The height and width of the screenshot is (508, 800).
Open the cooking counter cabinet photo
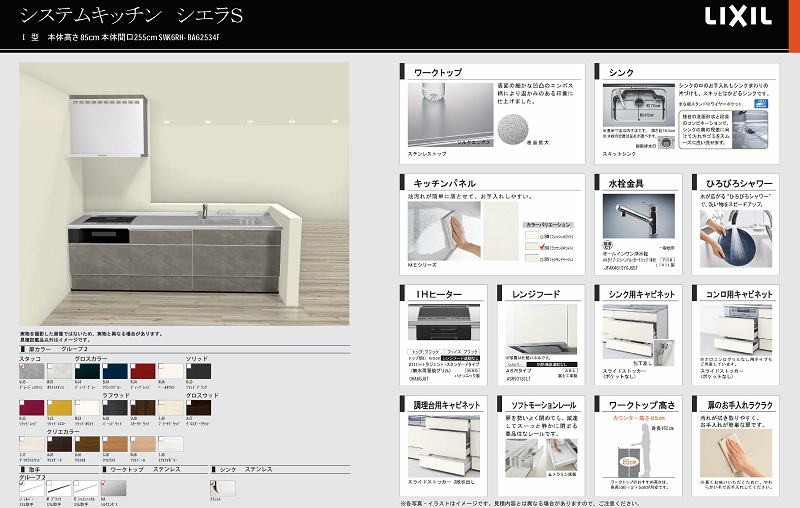tap(443, 446)
